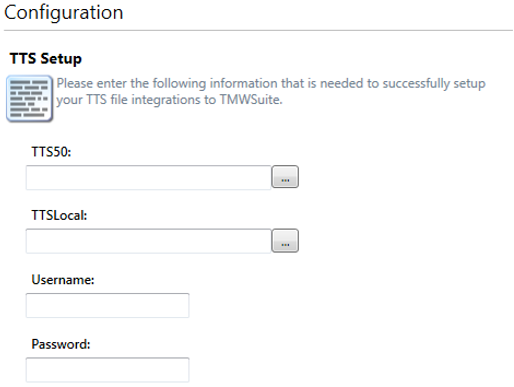Click the ellipsis dots on TTS50 browse button
Screen dimensions: 514x387
click(x=285, y=180)
